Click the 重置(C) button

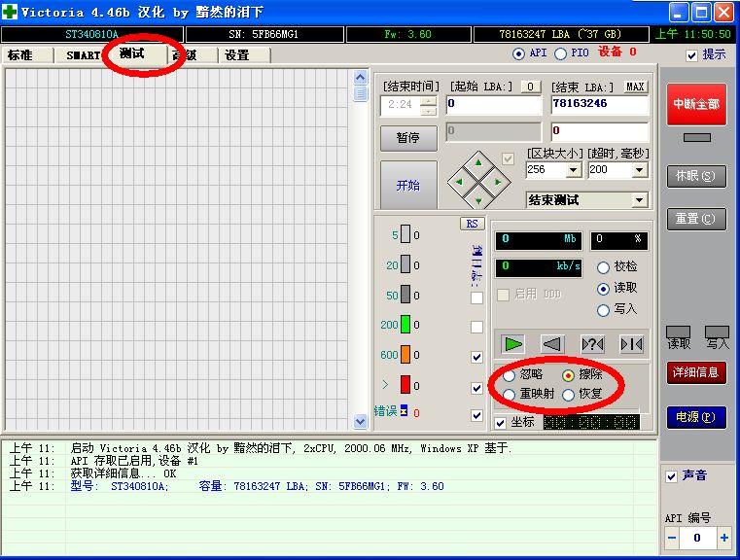click(x=696, y=219)
